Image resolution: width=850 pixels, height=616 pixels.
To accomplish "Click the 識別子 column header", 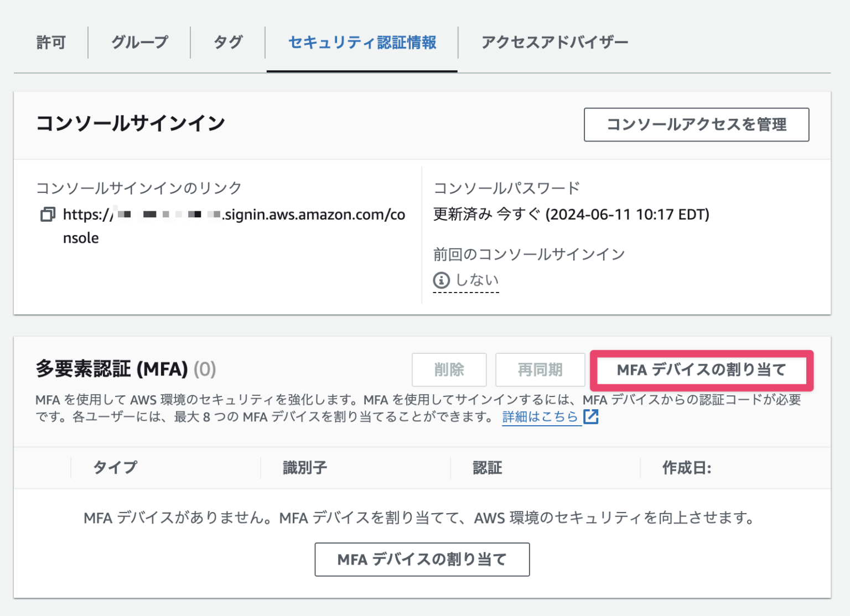I will [303, 467].
